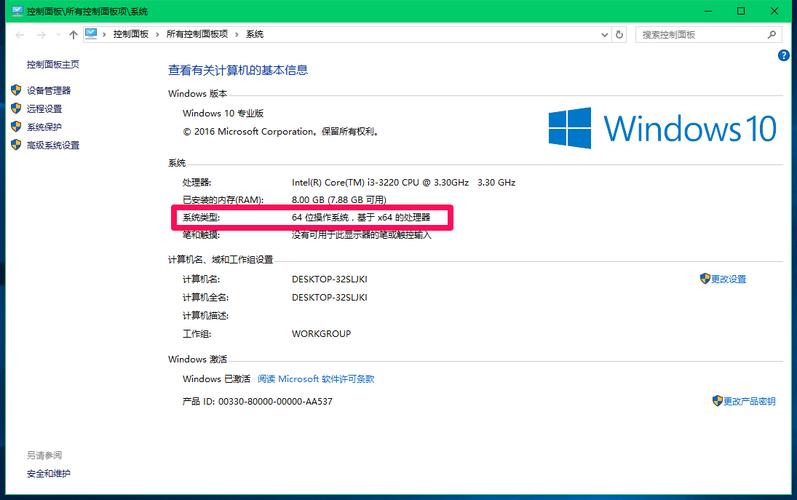Click the shield icon beside 系统保护
The width and height of the screenshot is (797, 500).
click(16, 127)
